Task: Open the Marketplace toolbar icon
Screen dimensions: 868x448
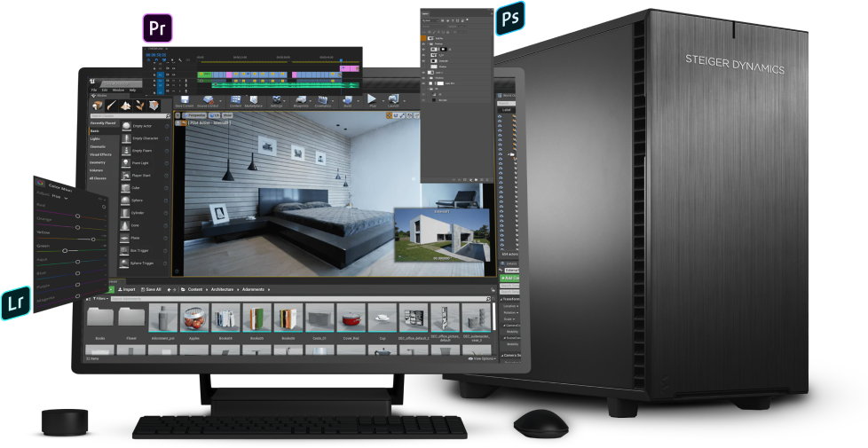Action: pos(254,101)
